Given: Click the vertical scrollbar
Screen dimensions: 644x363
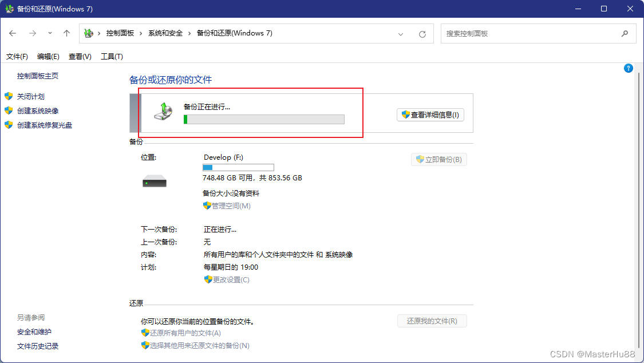Looking at the screenshot, I should [x=639, y=210].
